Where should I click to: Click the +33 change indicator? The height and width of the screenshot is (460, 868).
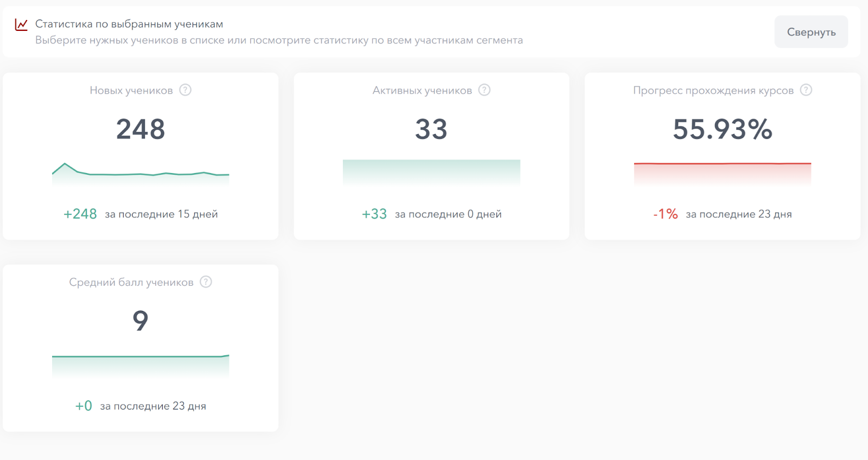[x=374, y=214]
